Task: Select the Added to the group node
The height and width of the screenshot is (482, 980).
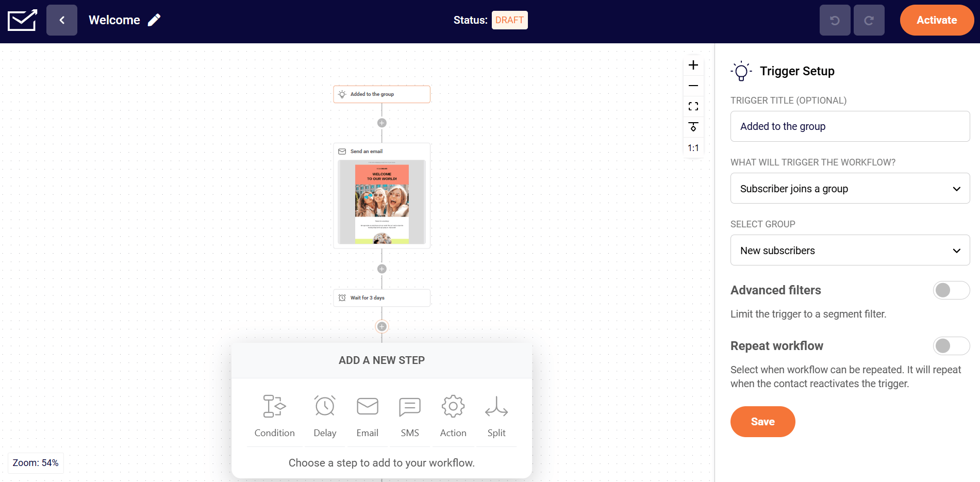Action: click(x=382, y=94)
